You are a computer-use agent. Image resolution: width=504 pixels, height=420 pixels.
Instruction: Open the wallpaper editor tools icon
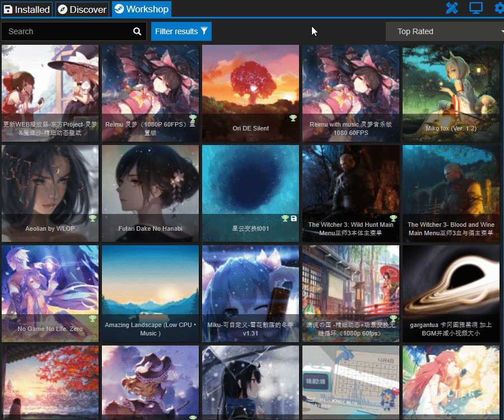pos(452,8)
